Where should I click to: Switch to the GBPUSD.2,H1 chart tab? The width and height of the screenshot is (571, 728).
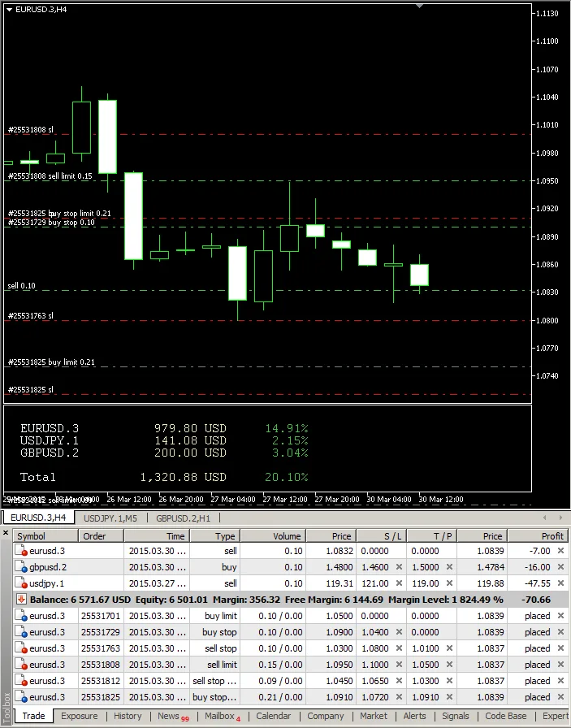[183, 518]
